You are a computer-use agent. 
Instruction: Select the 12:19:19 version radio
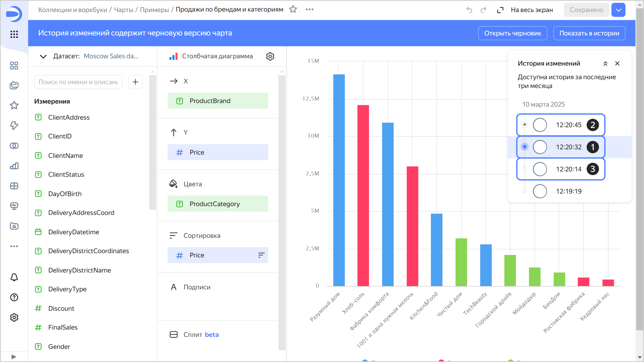[540, 191]
